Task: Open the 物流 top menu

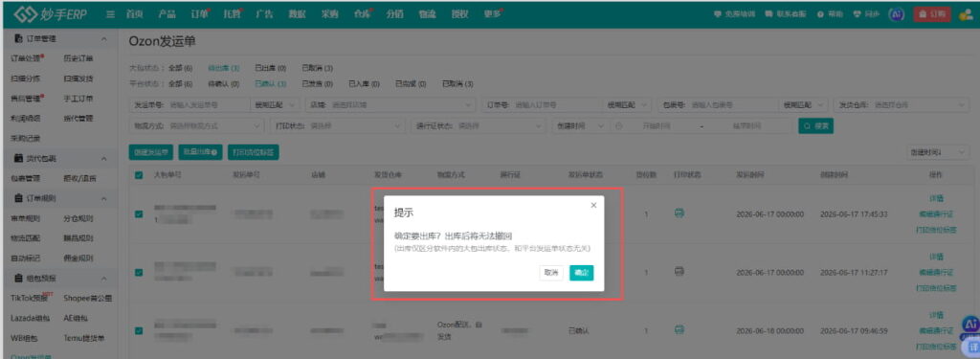Action: click(428, 14)
